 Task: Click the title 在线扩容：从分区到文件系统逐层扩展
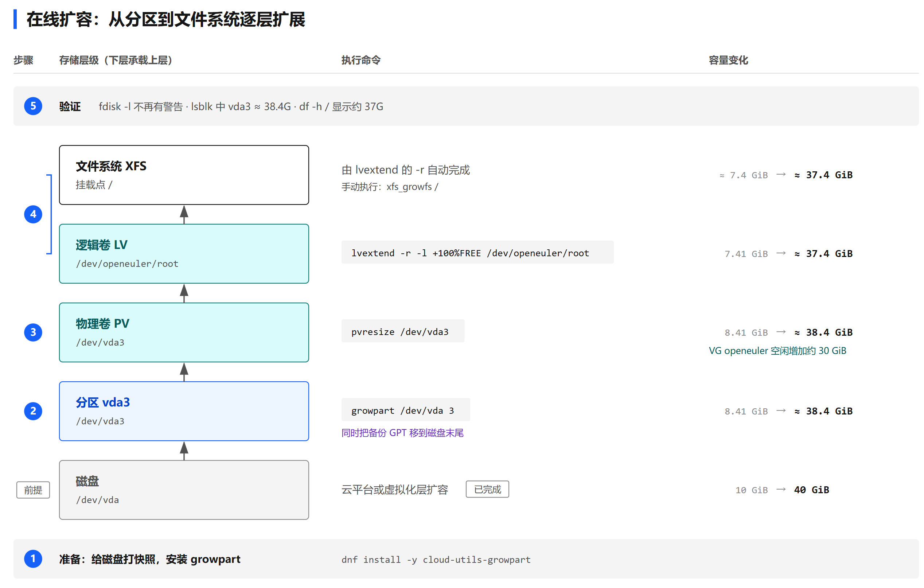click(x=166, y=19)
